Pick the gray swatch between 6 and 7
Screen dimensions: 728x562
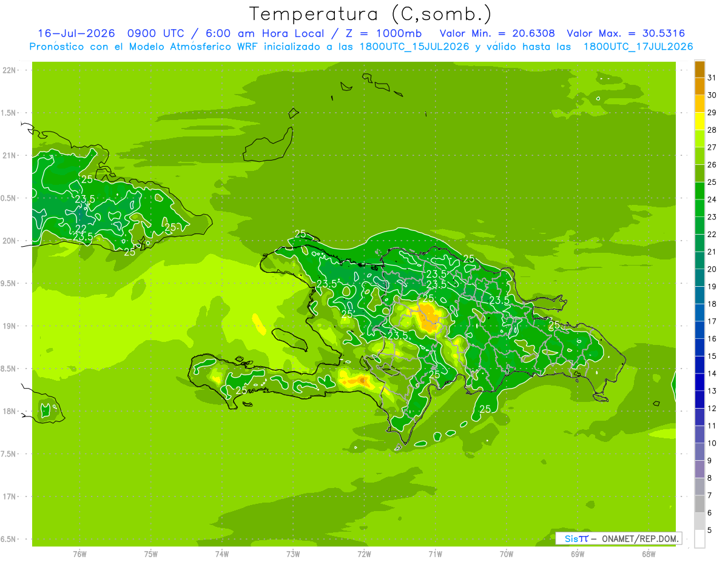(699, 504)
